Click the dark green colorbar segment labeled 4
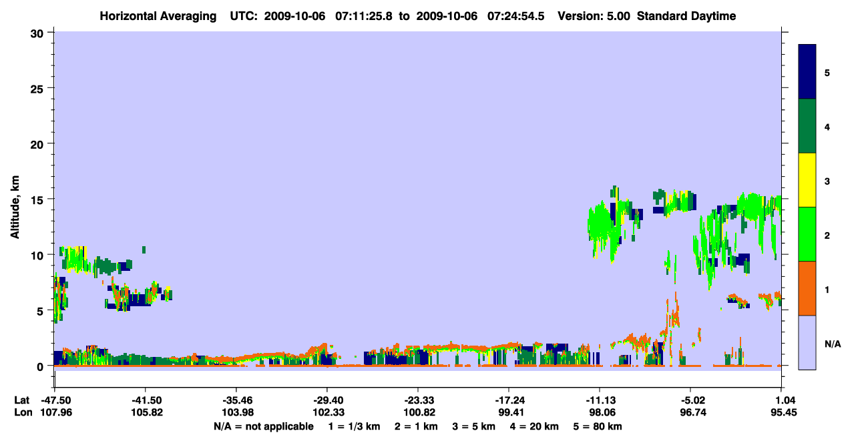868x445 pixels. point(807,126)
